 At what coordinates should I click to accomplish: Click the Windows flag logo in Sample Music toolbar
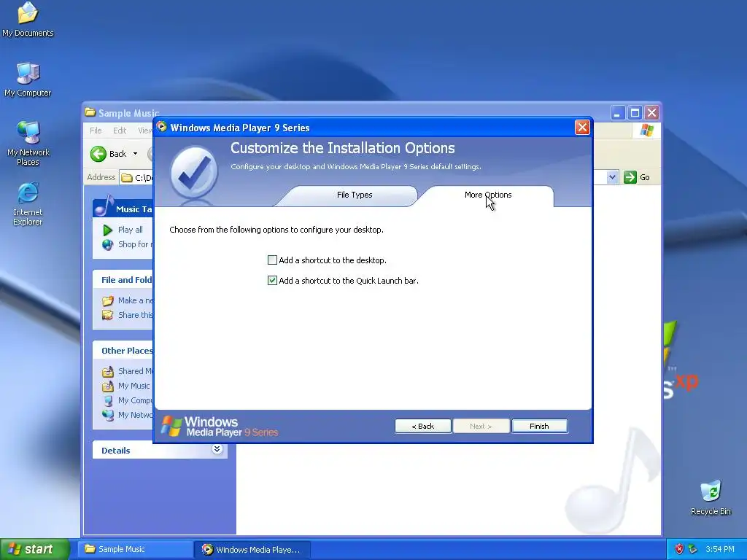click(x=646, y=130)
